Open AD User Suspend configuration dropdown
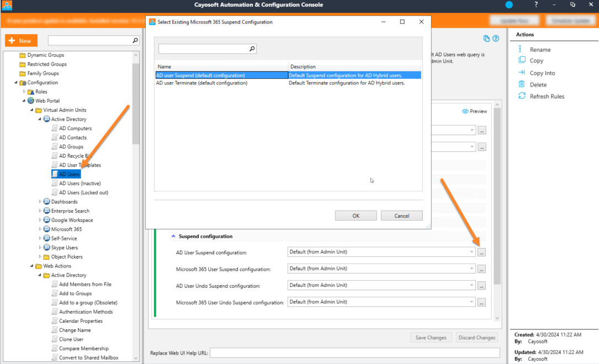 click(471, 252)
